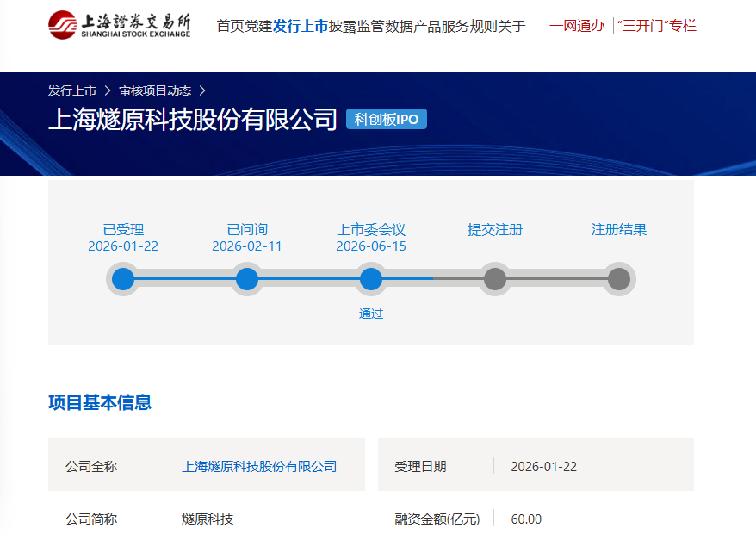Screen dimensions: 756x541
Task: Click the 提交注册 stage label
Action: click(495, 229)
